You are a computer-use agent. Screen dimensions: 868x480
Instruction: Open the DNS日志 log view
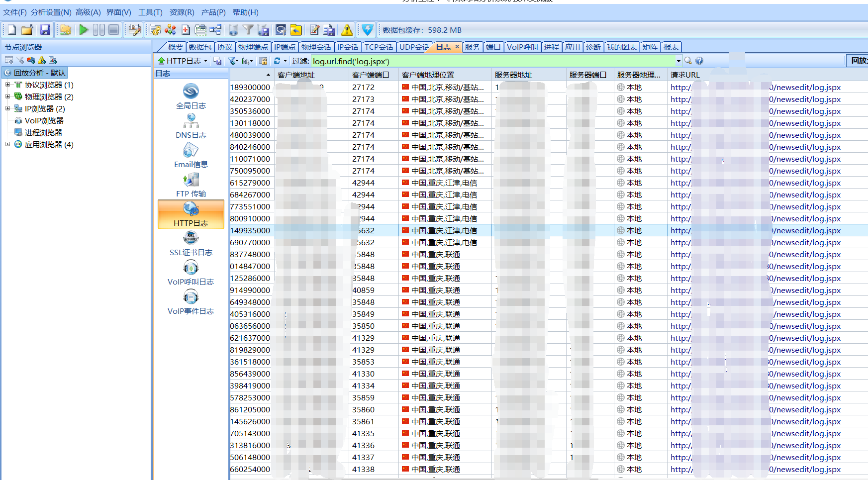point(191,126)
